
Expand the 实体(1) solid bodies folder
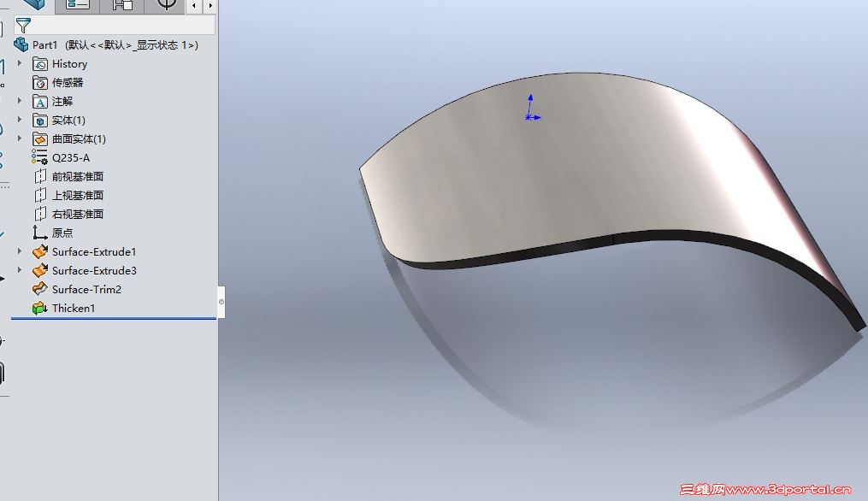20,121
